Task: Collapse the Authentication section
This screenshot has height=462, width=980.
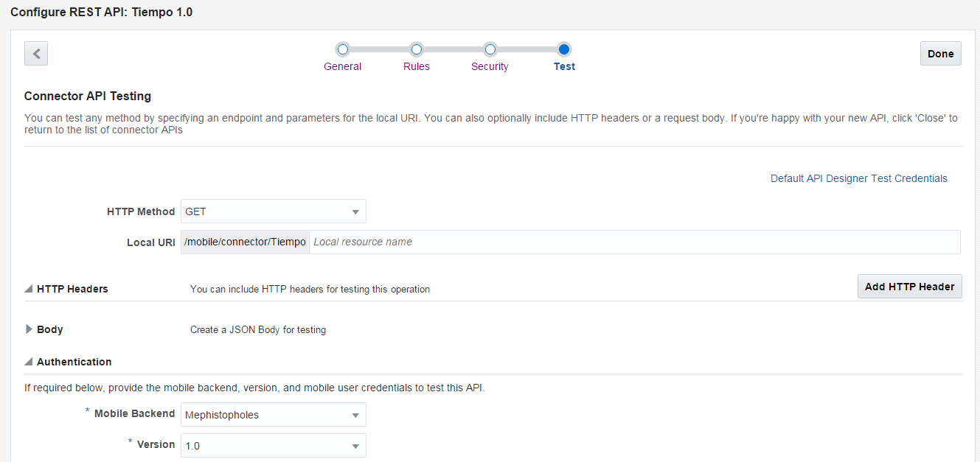Action: pyautogui.click(x=29, y=362)
